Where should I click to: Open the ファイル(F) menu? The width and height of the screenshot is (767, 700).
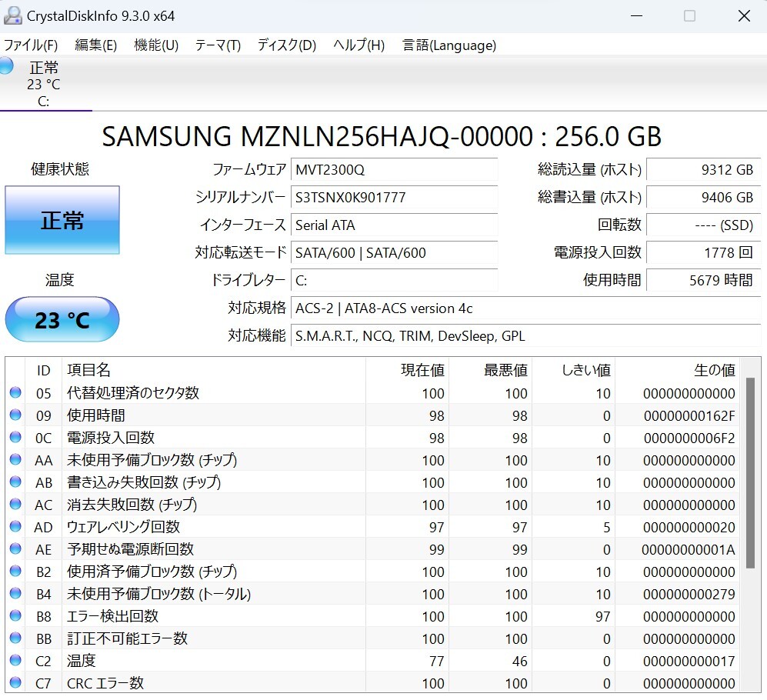pos(31,45)
